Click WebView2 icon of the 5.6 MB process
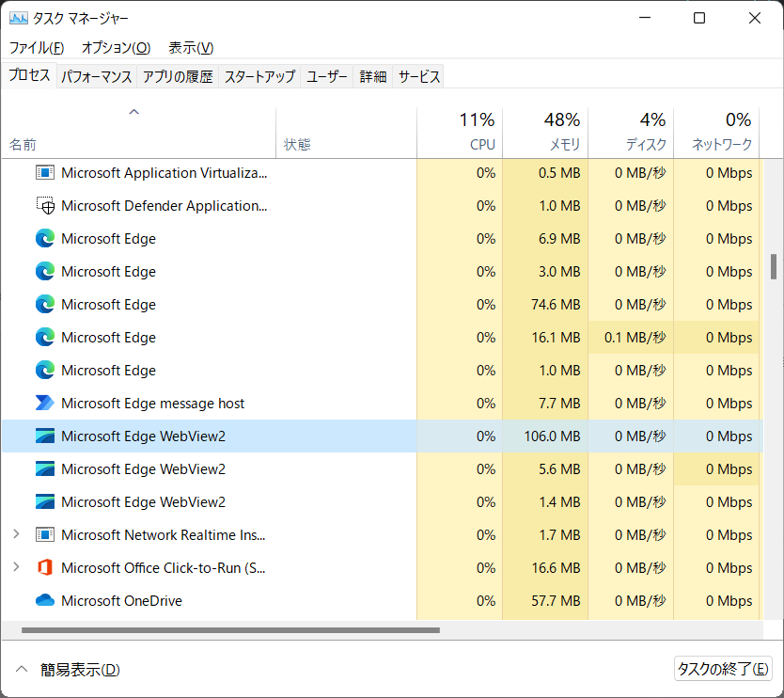 pos(45,468)
